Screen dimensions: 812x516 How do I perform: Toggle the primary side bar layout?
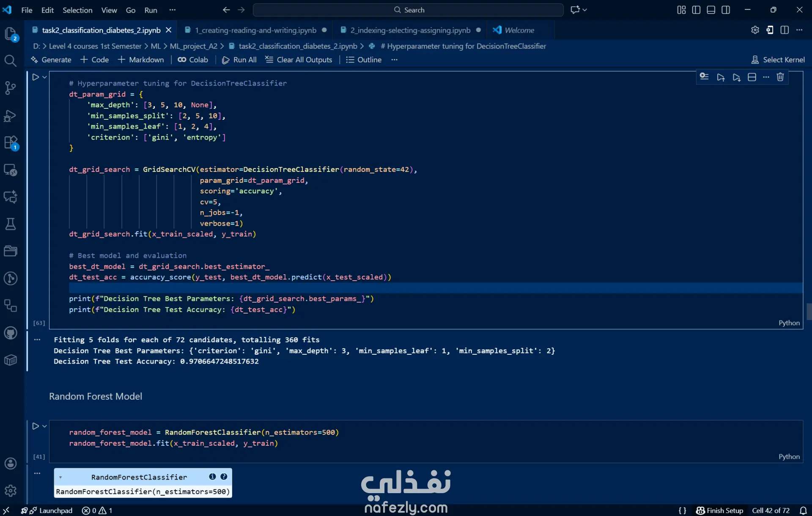(x=696, y=10)
